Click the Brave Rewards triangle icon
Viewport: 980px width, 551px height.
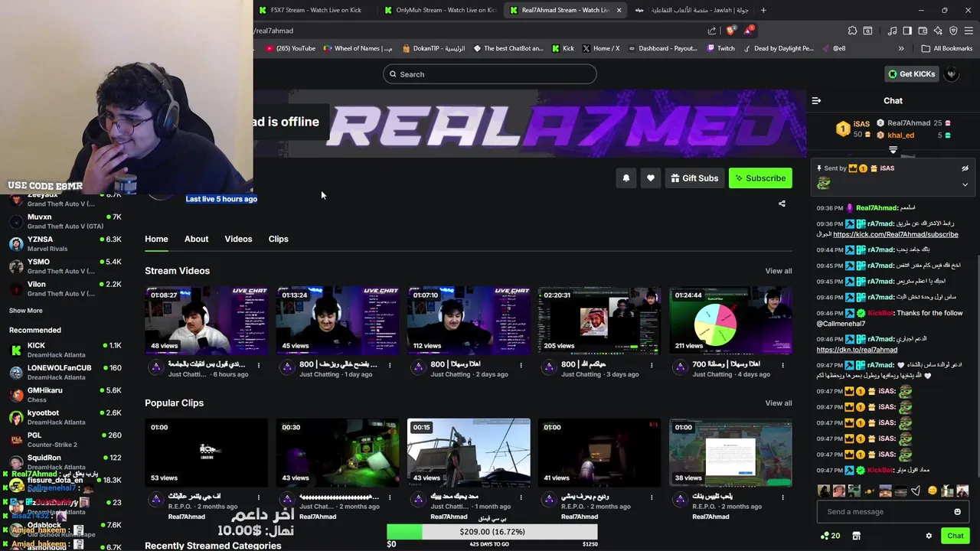point(748,31)
